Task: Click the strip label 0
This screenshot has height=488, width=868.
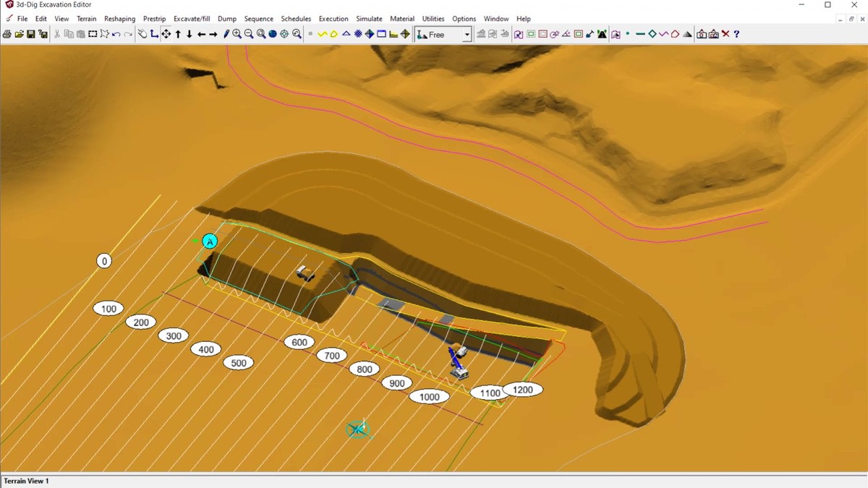Action: coord(104,261)
